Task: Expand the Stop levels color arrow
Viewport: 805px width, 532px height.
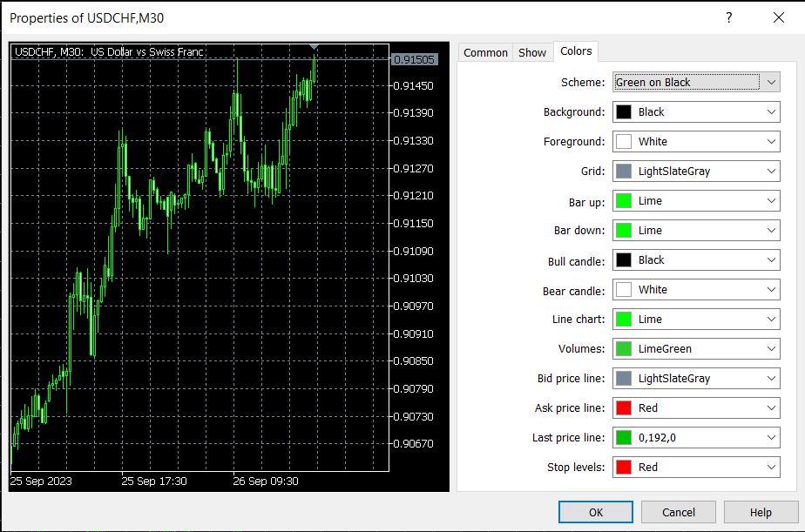Action: [x=771, y=468]
